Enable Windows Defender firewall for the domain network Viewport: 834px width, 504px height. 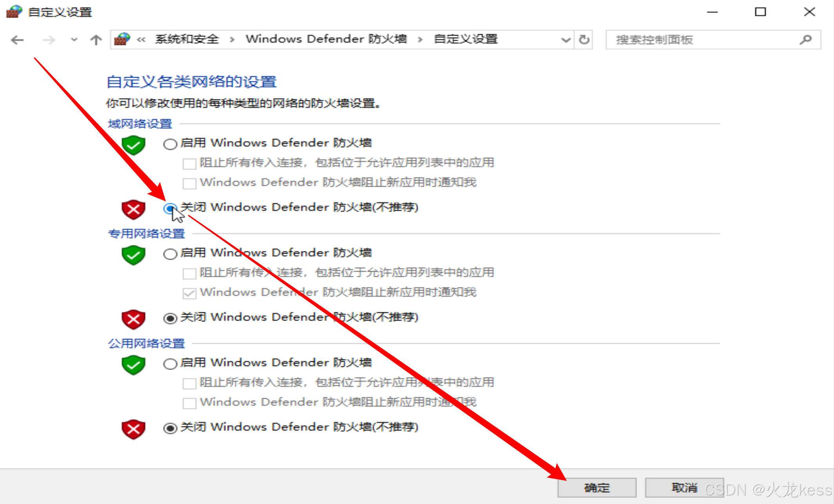[170, 144]
